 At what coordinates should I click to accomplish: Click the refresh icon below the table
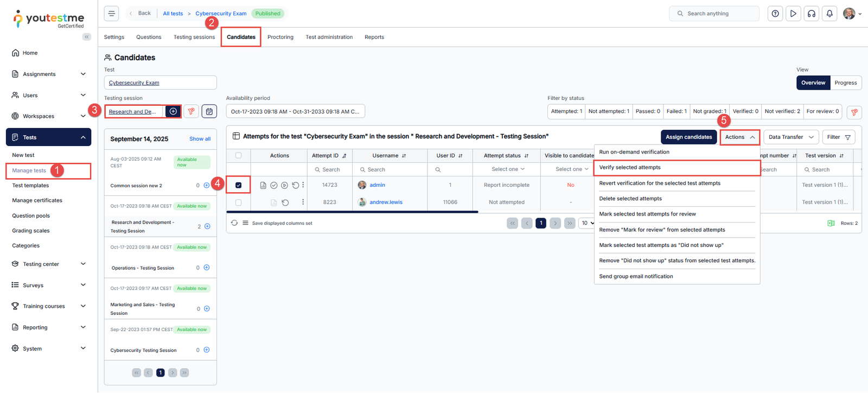[234, 223]
